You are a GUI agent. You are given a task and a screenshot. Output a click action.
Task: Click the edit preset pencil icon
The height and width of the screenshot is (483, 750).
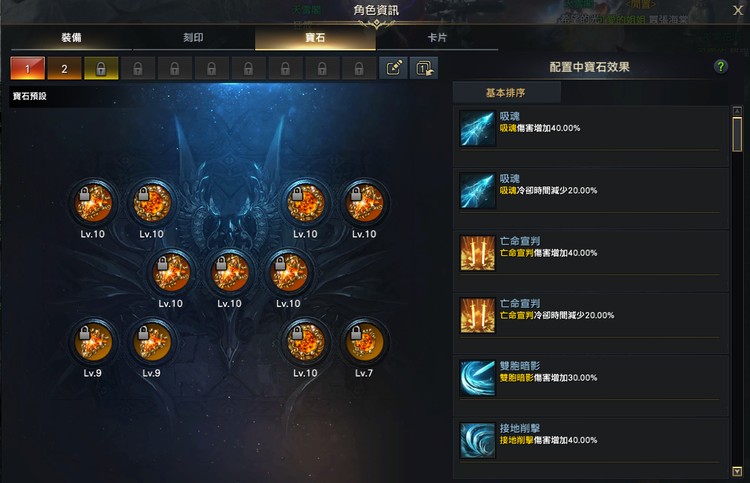393,68
